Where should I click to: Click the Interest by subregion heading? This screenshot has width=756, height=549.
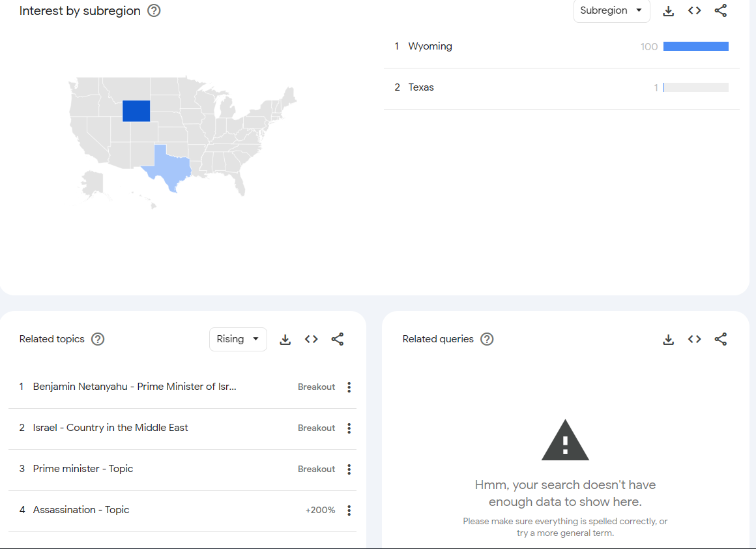pos(80,10)
